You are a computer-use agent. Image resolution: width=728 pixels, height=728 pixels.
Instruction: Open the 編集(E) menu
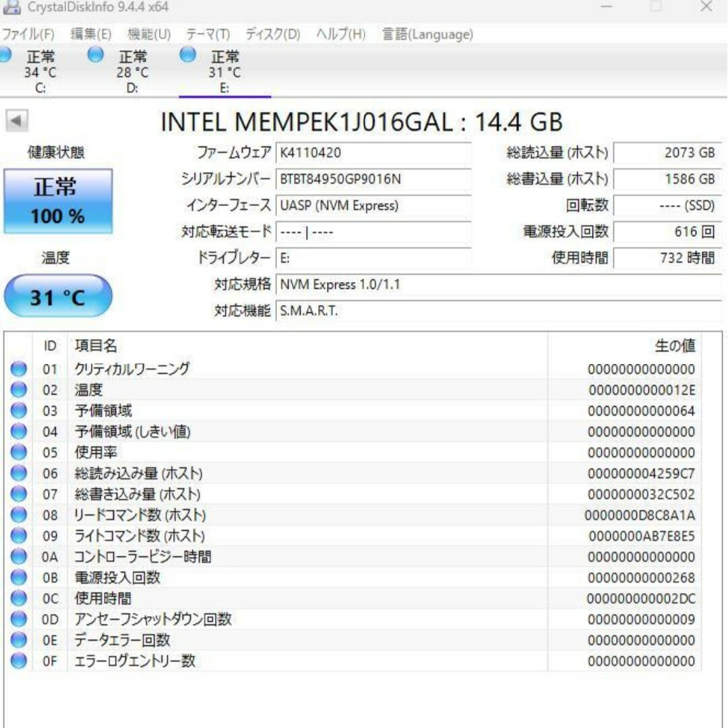pyautogui.click(x=91, y=34)
